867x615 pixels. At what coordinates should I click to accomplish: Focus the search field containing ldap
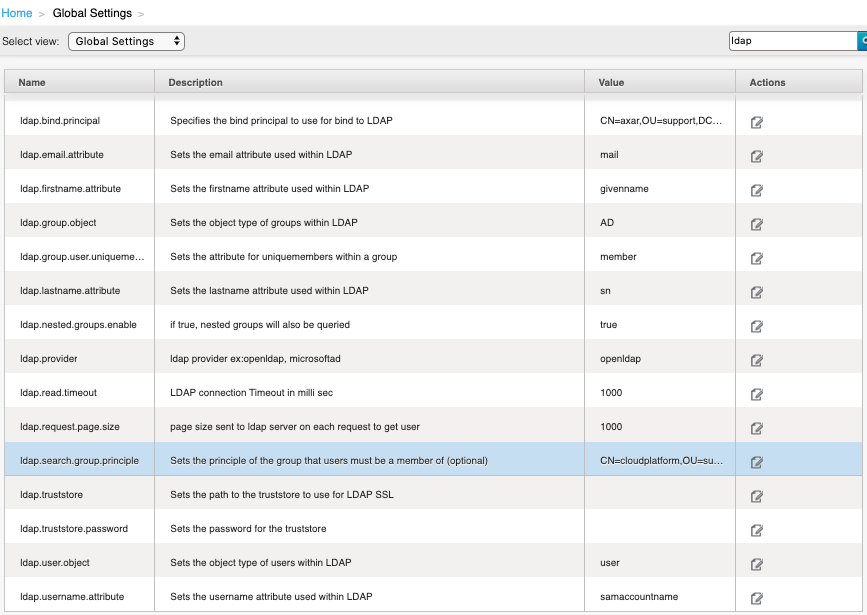793,41
